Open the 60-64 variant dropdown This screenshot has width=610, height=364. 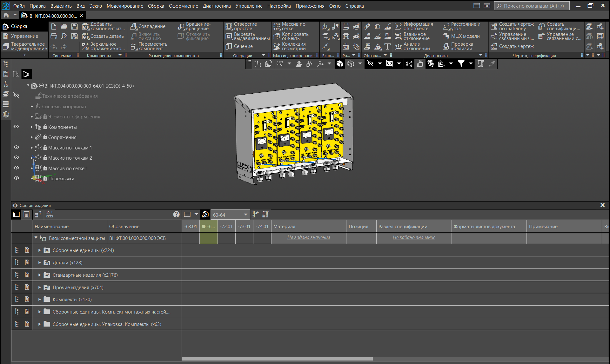245,215
